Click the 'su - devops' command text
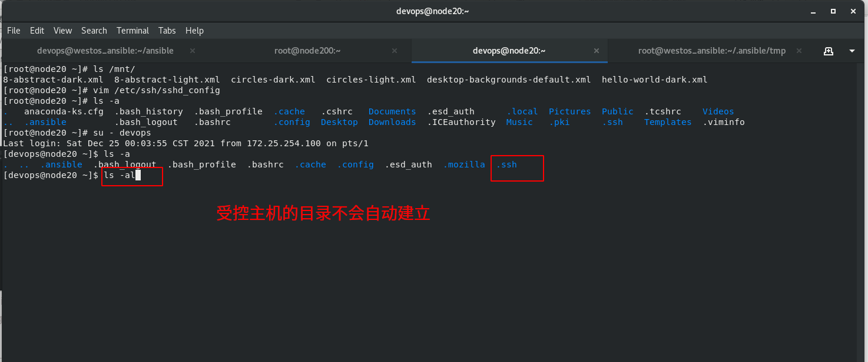 click(122, 133)
